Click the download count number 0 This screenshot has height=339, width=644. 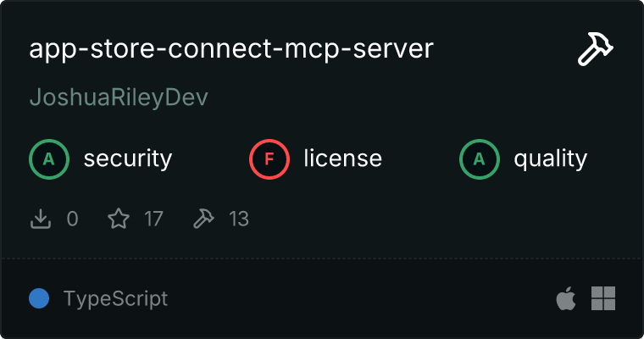click(72, 220)
